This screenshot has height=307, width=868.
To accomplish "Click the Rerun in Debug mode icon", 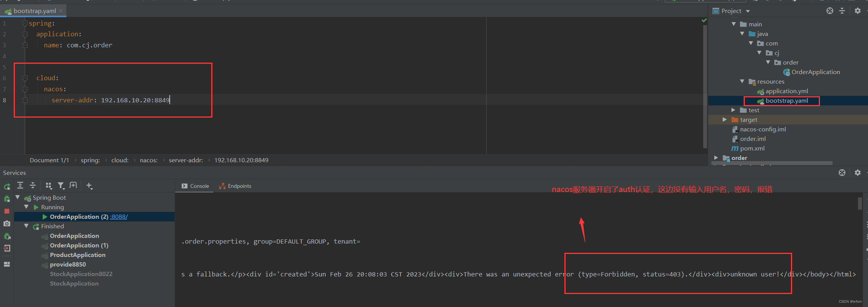I will pyautogui.click(x=7, y=199).
